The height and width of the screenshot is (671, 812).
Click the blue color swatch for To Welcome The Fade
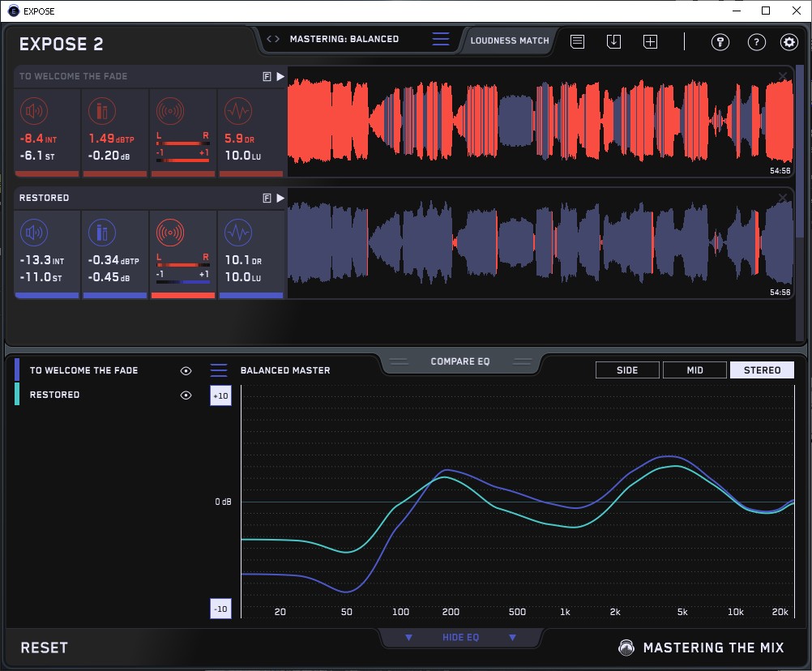point(17,370)
